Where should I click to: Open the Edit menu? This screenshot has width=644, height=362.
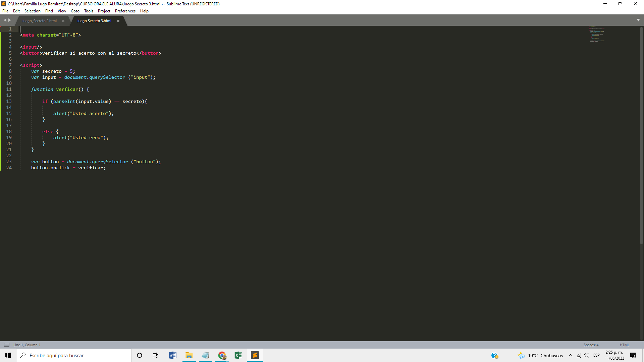click(16, 11)
